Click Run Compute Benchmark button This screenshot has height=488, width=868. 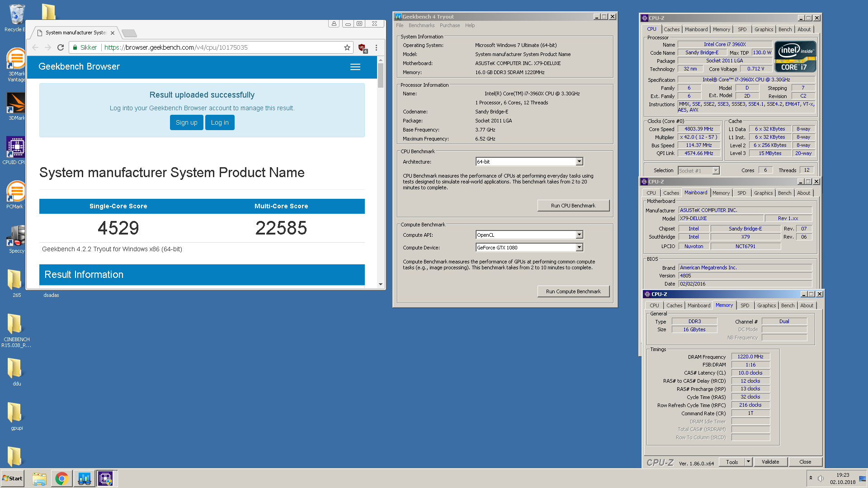tap(573, 291)
